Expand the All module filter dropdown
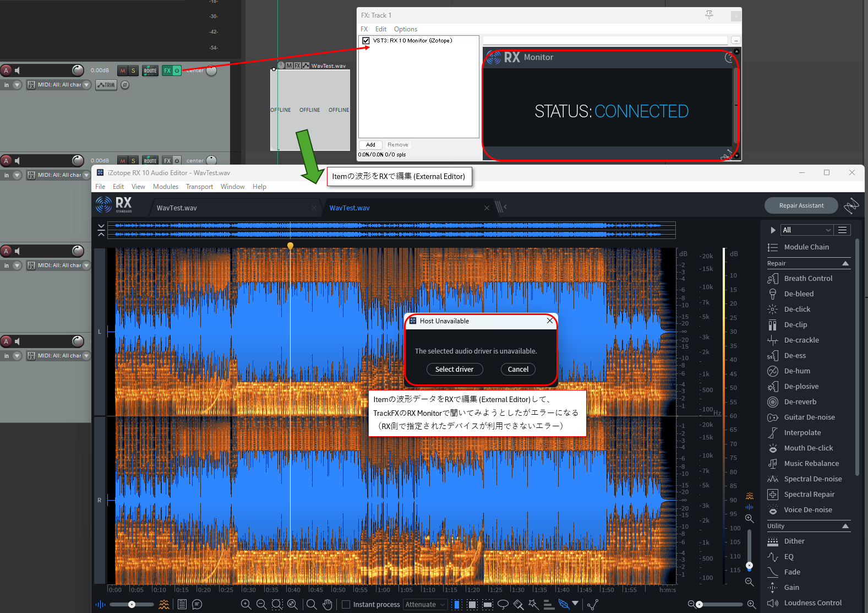Screen dimensions: 868x613 (806, 230)
